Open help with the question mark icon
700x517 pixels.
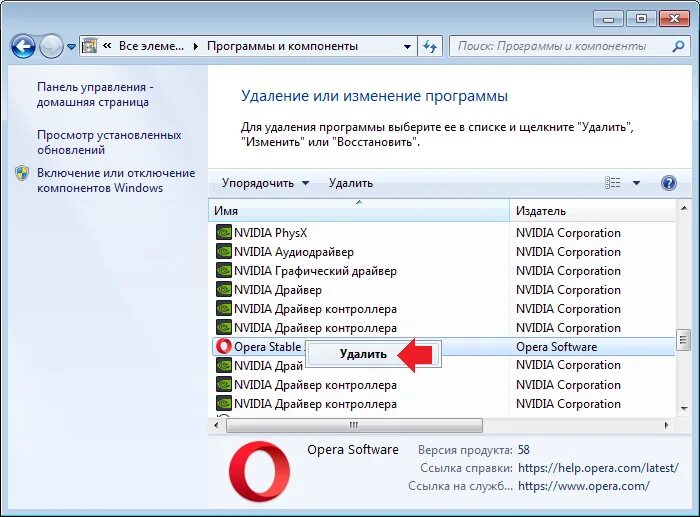pos(668,183)
